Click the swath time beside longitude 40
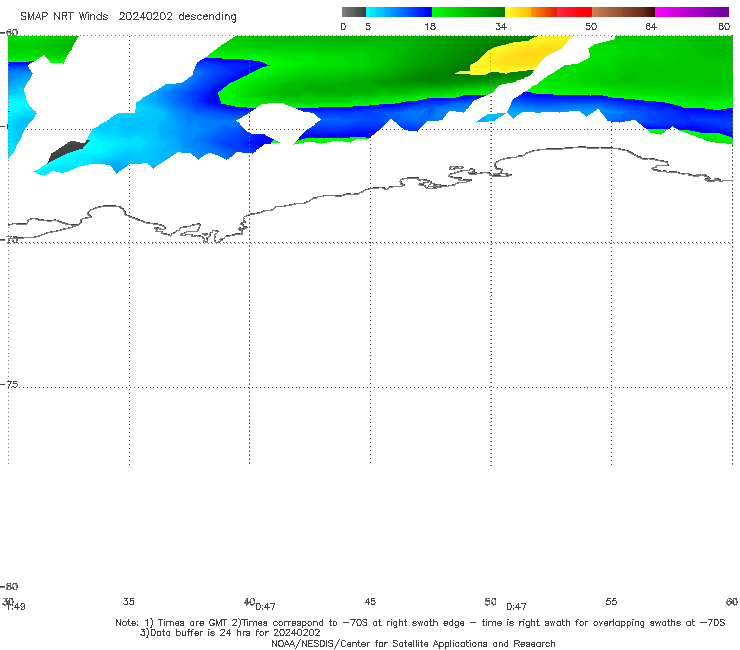Screen dimensions: 740x650 click(265, 607)
